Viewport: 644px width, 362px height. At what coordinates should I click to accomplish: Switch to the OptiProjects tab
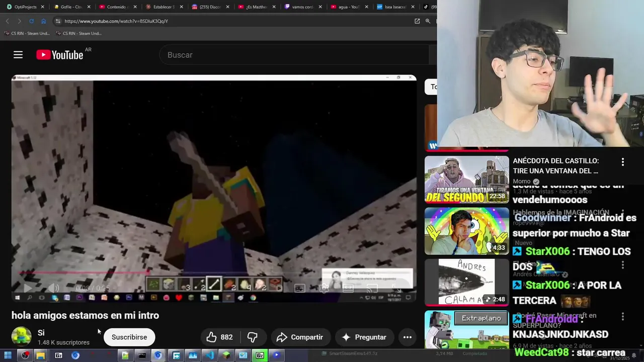25,7
